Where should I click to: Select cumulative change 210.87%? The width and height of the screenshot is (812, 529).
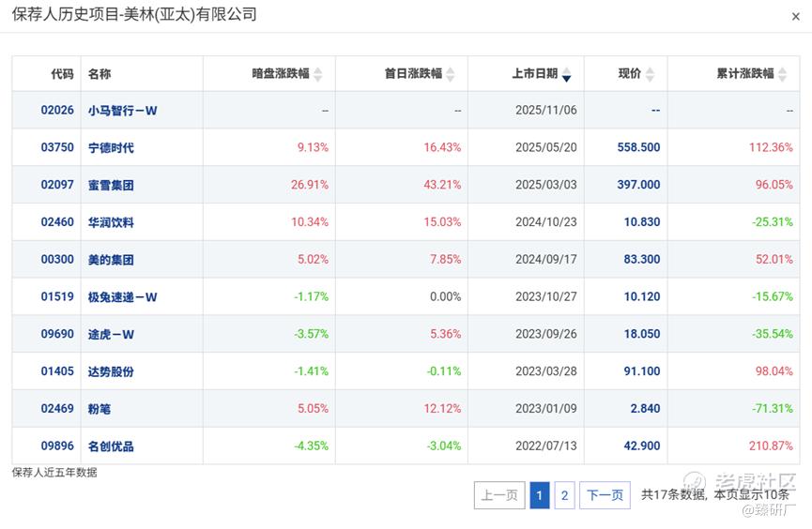pos(771,446)
